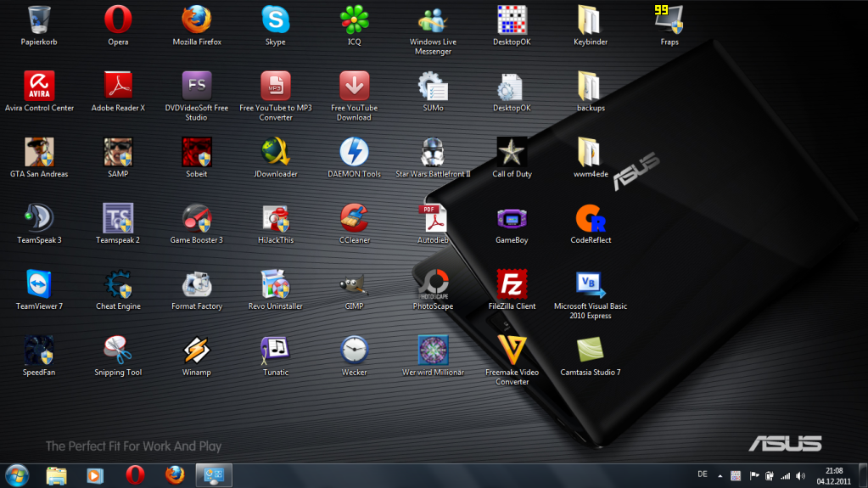Select Freemake Video Converter icon
The width and height of the screenshot is (868, 488).
[x=512, y=361]
